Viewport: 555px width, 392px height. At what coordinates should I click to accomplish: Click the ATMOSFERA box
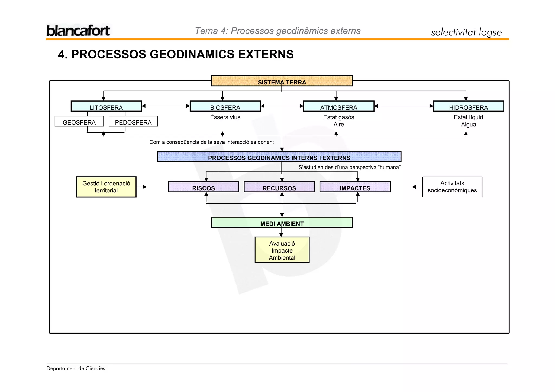click(338, 106)
